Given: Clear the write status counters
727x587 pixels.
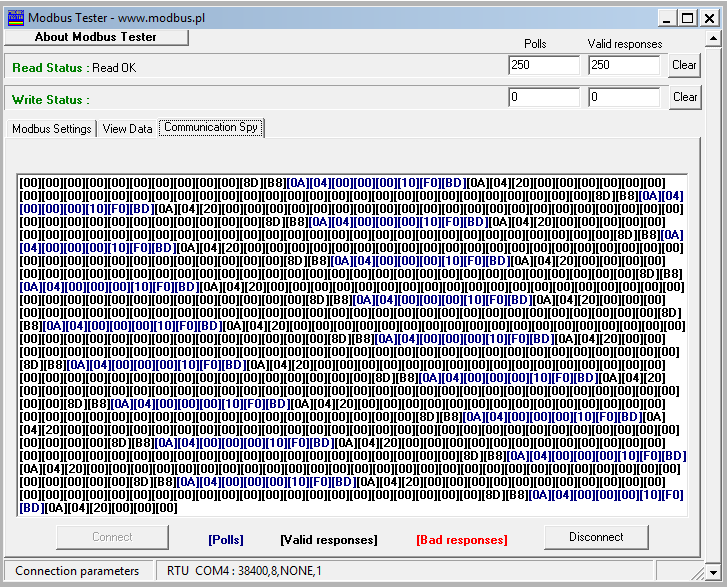Looking at the screenshot, I should click(685, 97).
